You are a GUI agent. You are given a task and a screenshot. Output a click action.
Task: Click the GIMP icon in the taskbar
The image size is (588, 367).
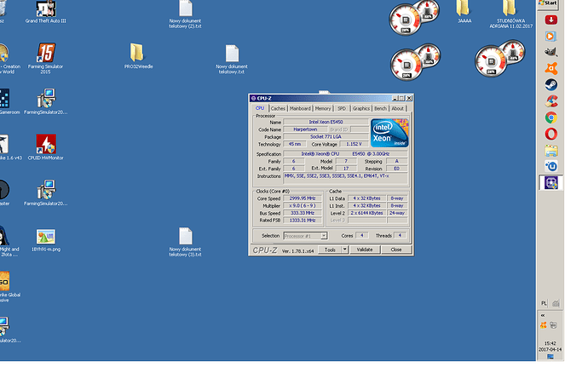[x=551, y=52]
